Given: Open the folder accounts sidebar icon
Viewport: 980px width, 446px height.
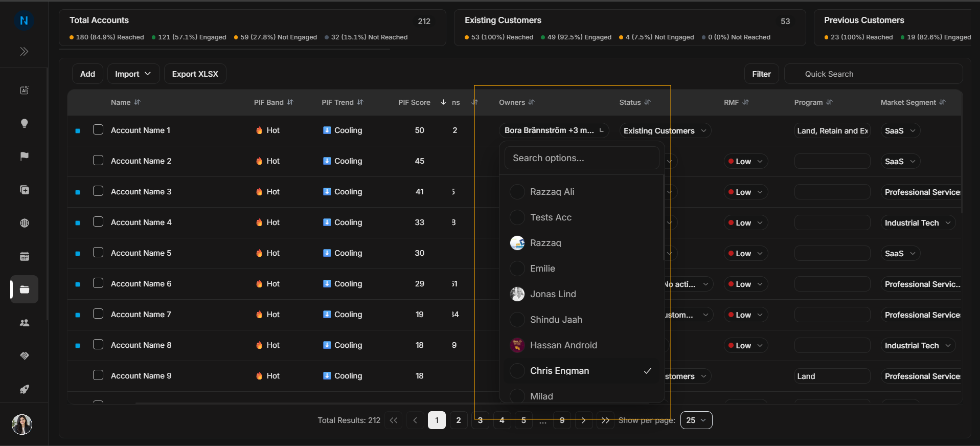Looking at the screenshot, I should [24, 289].
